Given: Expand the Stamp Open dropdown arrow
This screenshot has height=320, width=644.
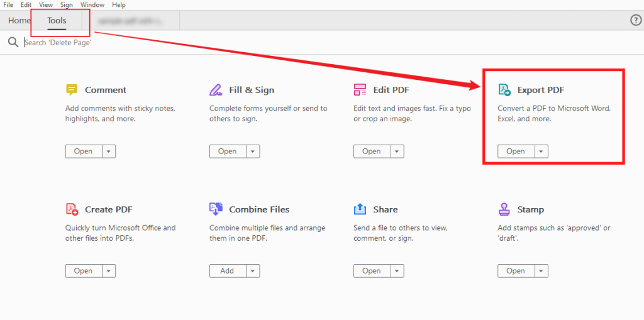Looking at the screenshot, I should 541,271.
